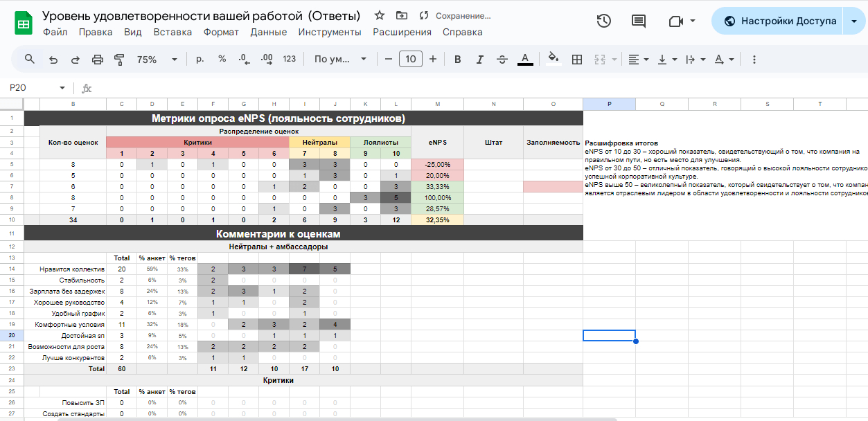Open the borders menu

(576, 60)
